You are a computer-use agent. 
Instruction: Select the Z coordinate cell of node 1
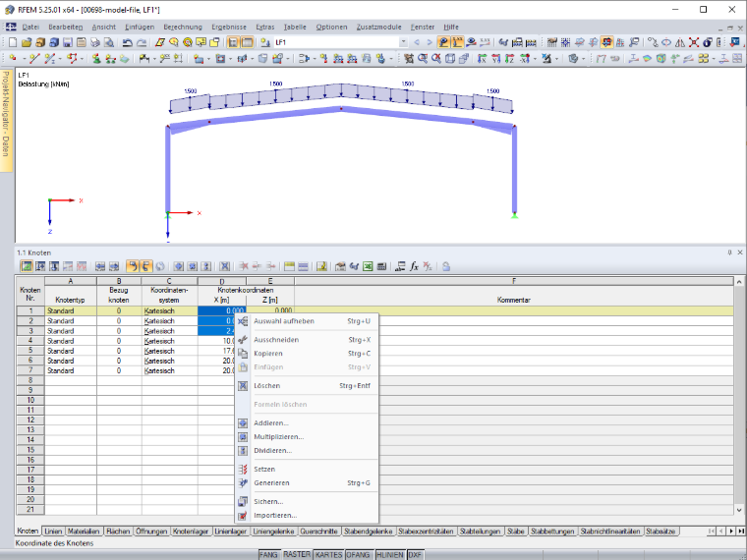(x=270, y=310)
